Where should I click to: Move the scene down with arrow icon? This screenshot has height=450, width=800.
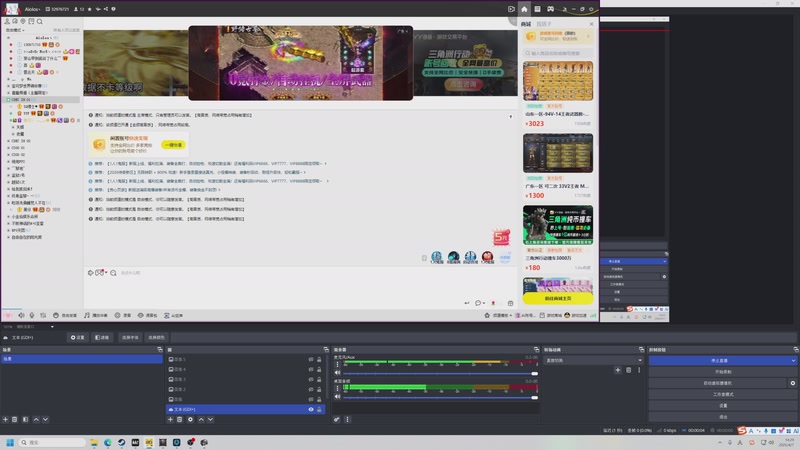(45, 419)
